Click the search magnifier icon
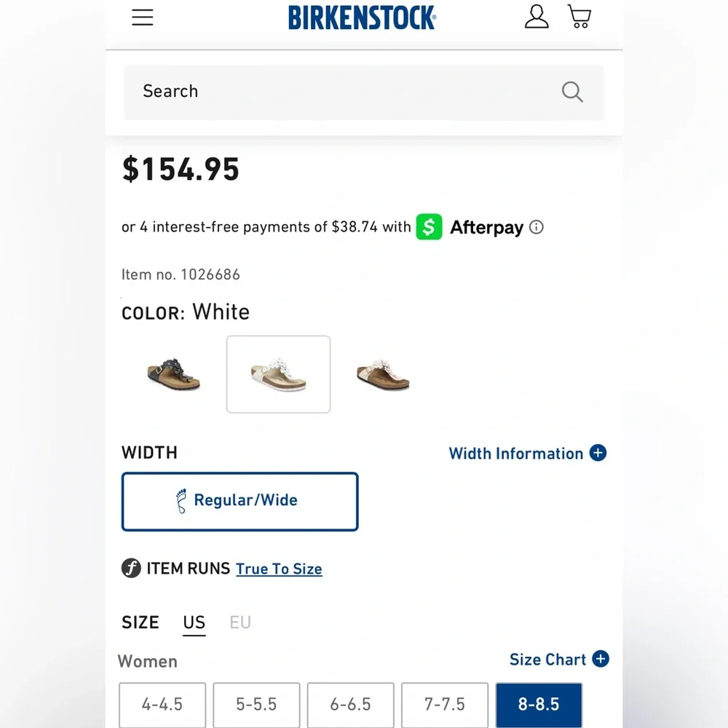728x728 pixels. (572, 92)
